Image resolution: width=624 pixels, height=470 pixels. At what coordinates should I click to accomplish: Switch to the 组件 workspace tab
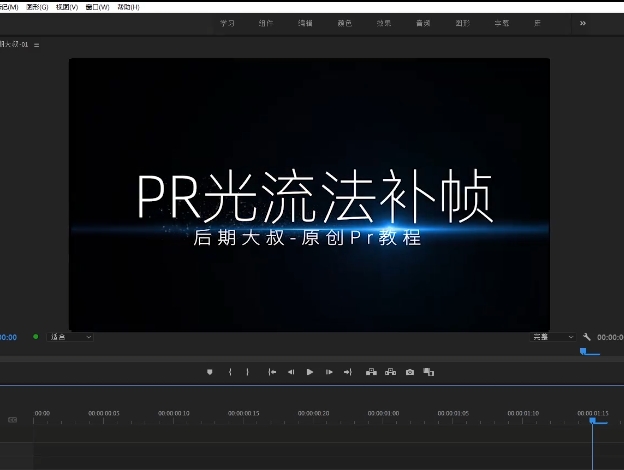[266, 23]
